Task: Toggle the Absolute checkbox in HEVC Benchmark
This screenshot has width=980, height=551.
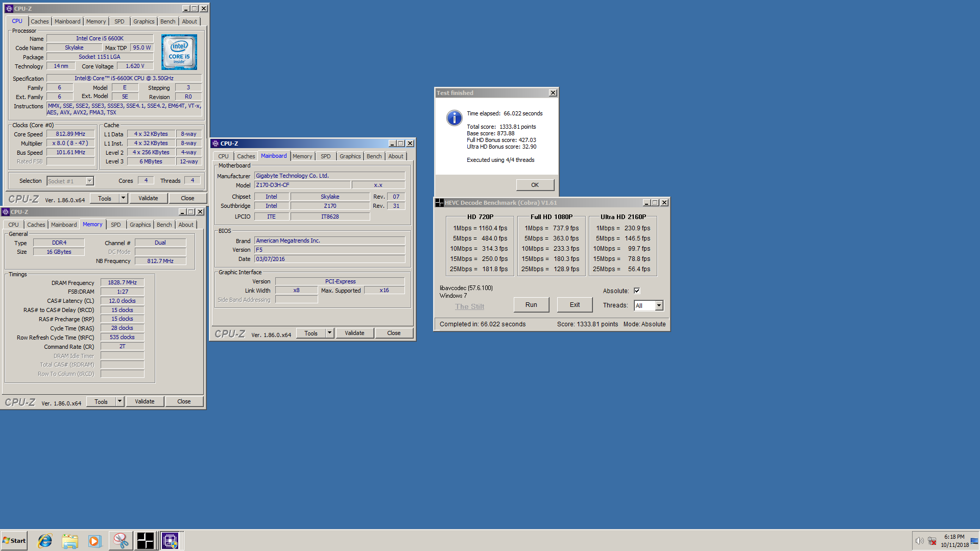Action: coord(637,291)
